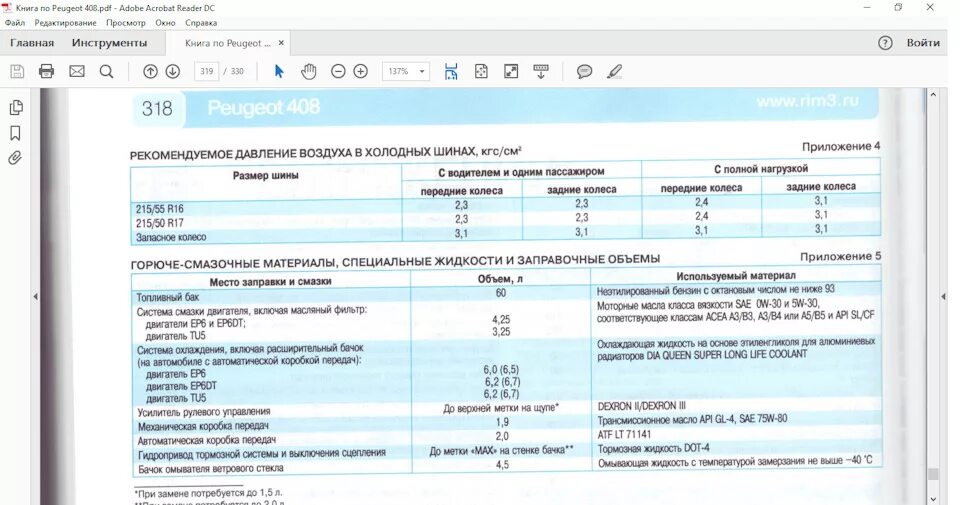Click 'Размер шины' column header
Image resolution: width=960 pixels, height=505 pixels.
click(266, 176)
